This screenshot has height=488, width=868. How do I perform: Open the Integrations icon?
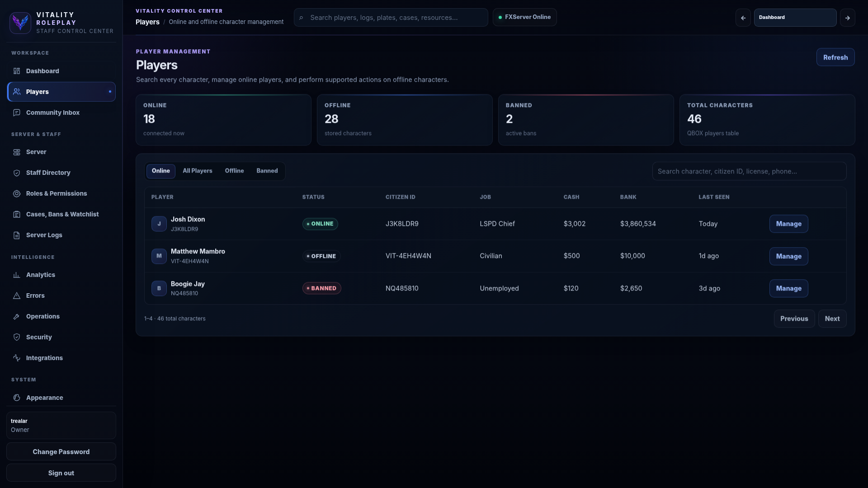click(x=17, y=358)
